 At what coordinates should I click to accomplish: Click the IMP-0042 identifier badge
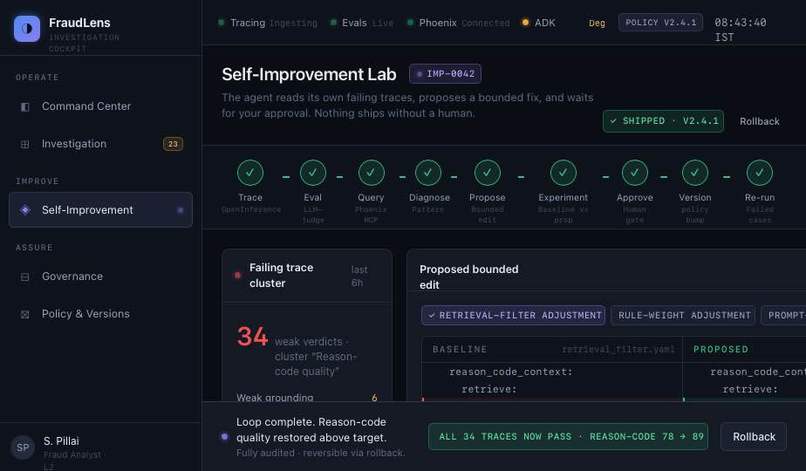click(445, 74)
